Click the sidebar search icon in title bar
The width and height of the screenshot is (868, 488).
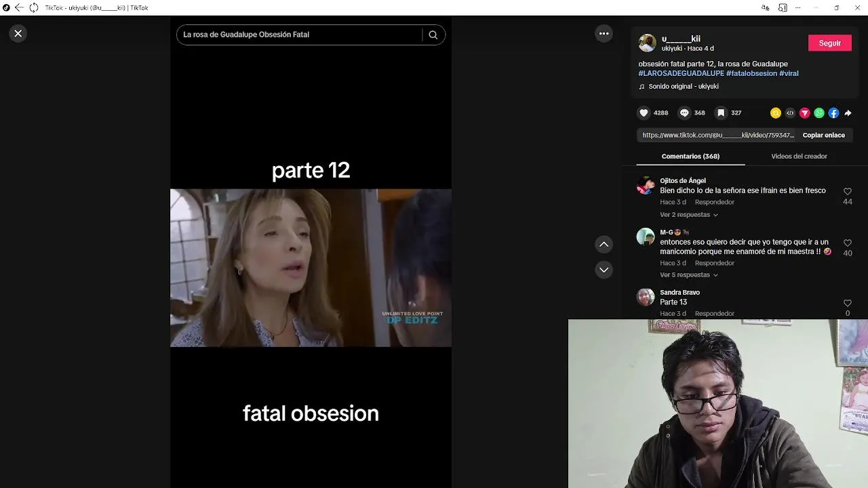pyautogui.click(x=783, y=7)
